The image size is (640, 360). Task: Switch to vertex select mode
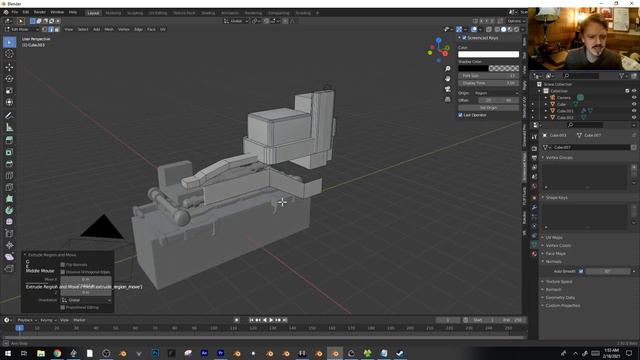tap(44, 29)
